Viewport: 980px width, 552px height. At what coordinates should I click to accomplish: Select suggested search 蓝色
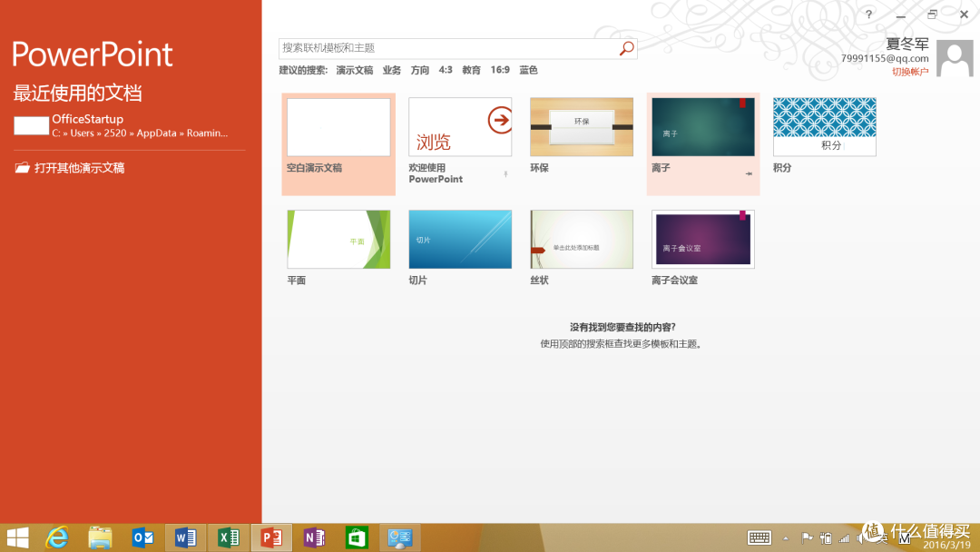click(x=529, y=70)
